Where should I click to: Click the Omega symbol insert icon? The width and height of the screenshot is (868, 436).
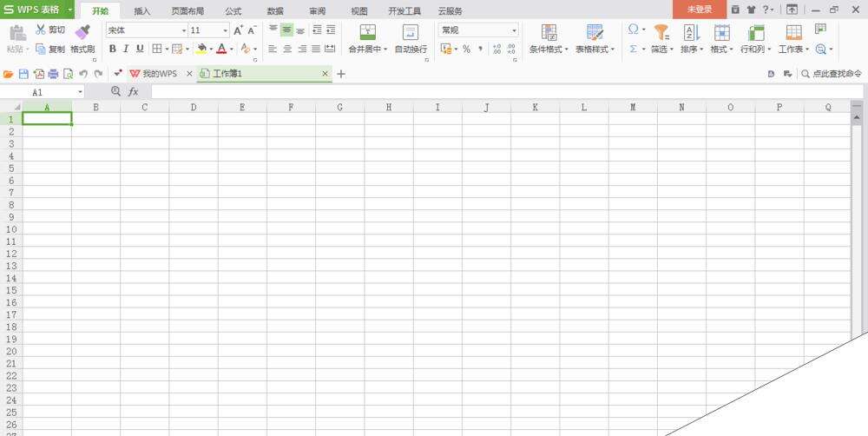click(x=634, y=30)
